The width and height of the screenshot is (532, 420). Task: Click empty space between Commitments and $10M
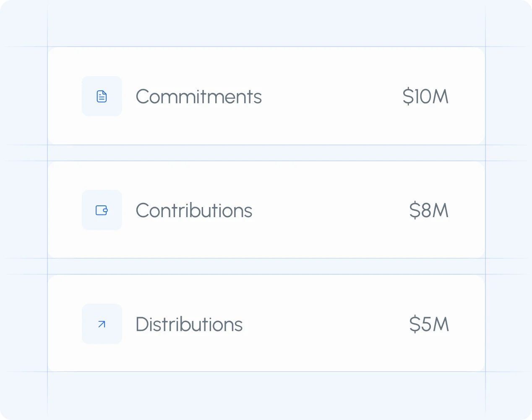click(x=331, y=97)
